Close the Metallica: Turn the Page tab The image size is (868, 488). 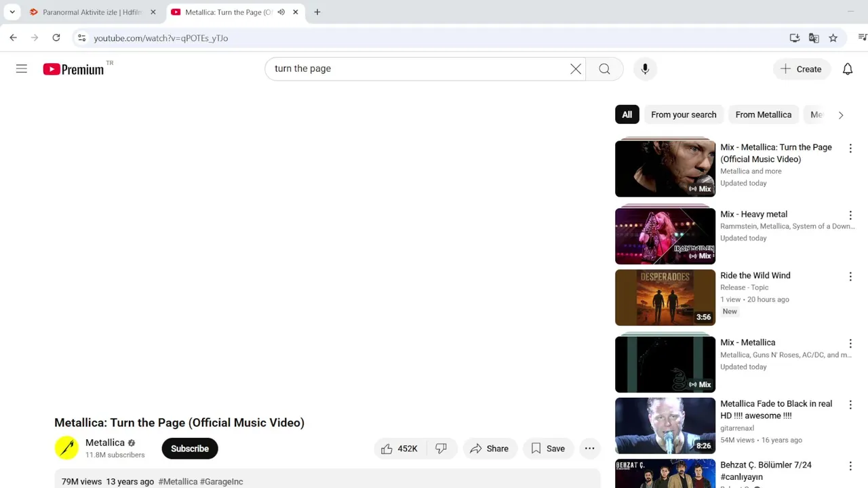(x=296, y=12)
